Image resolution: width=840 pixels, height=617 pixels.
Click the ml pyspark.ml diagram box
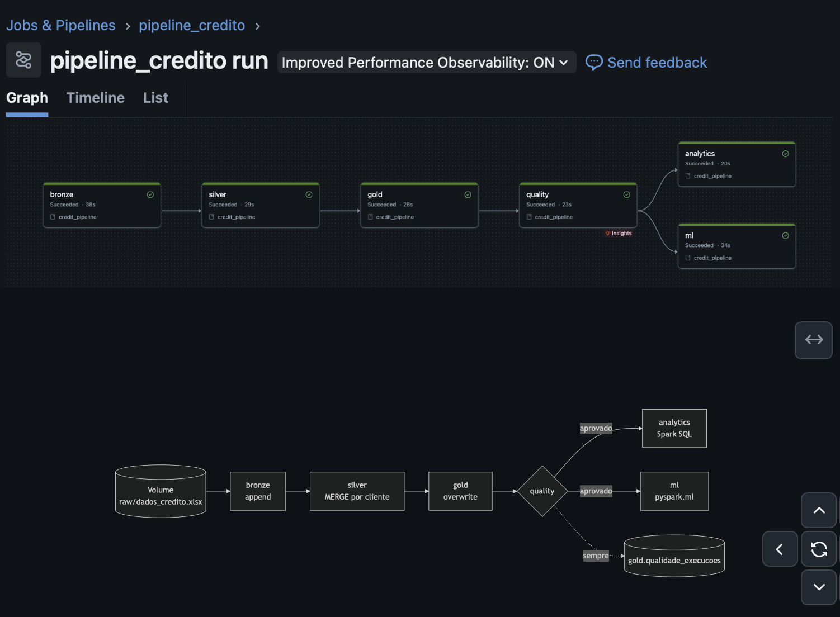(x=674, y=491)
